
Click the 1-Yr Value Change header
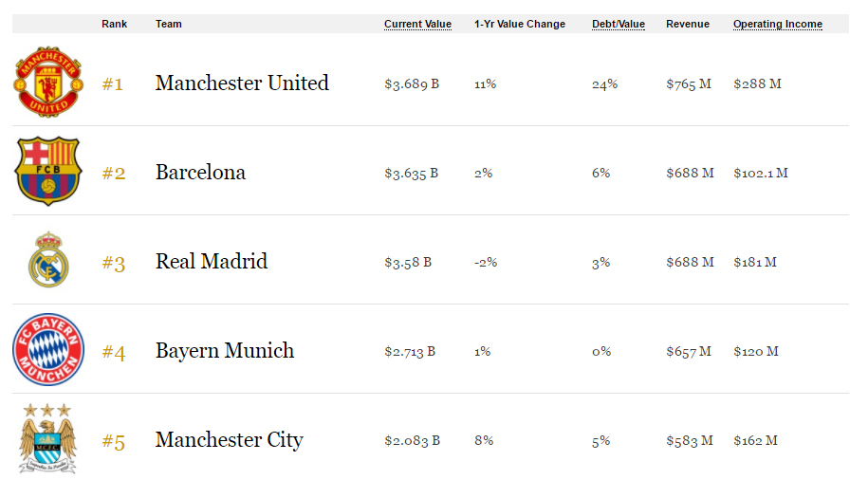519,24
